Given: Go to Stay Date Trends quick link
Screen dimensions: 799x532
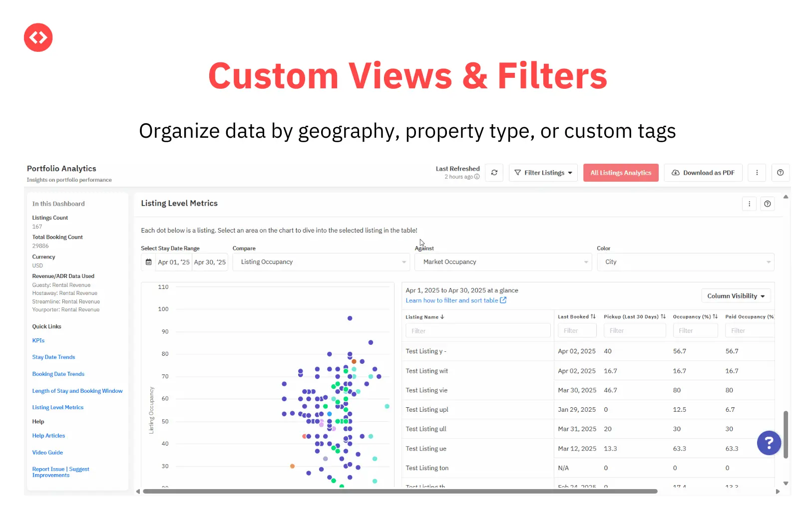Looking at the screenshot, I should click(53, 357).
